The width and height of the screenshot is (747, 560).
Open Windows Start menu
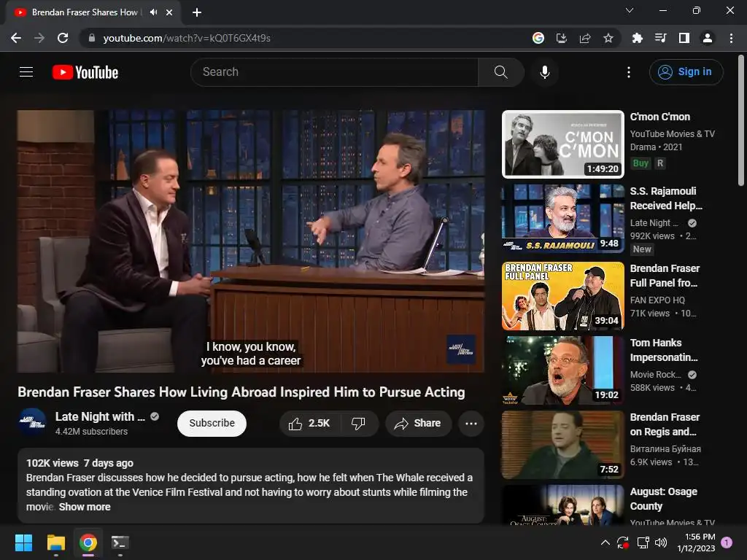pyautogui.click(x=23, y=542)
